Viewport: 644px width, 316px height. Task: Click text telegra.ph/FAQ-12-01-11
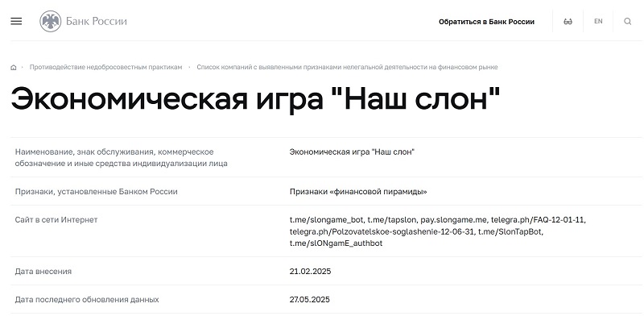pyautogui.click(x=538, y=220)
